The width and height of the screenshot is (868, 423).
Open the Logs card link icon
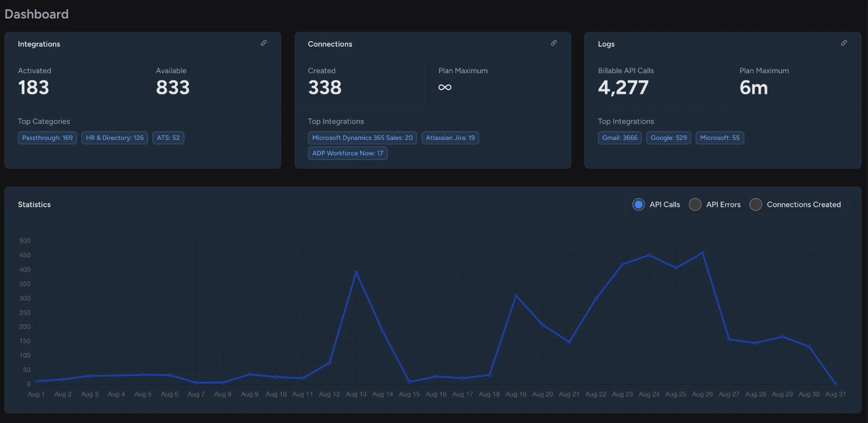pyautogui.click(x=844, y=43)
